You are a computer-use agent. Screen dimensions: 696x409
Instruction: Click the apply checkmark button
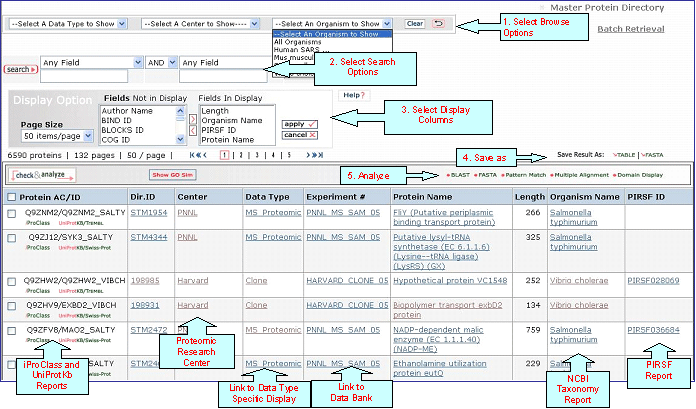297,121
